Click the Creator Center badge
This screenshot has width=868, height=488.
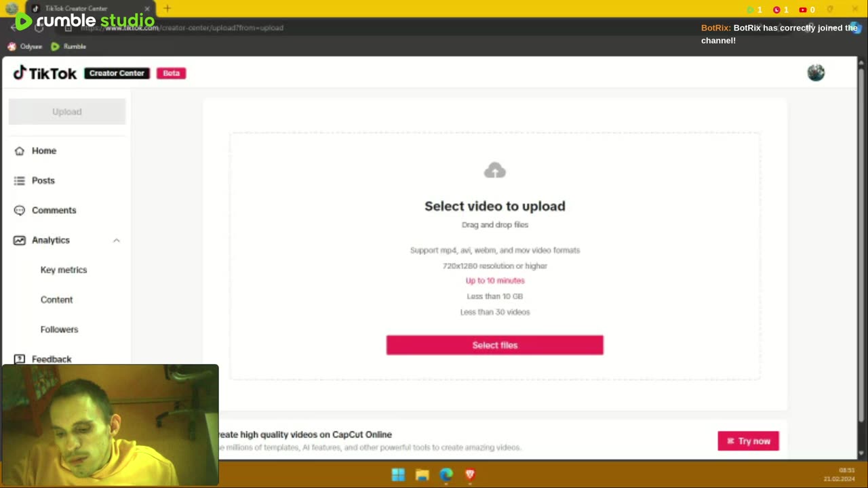(x=117, y=73)
